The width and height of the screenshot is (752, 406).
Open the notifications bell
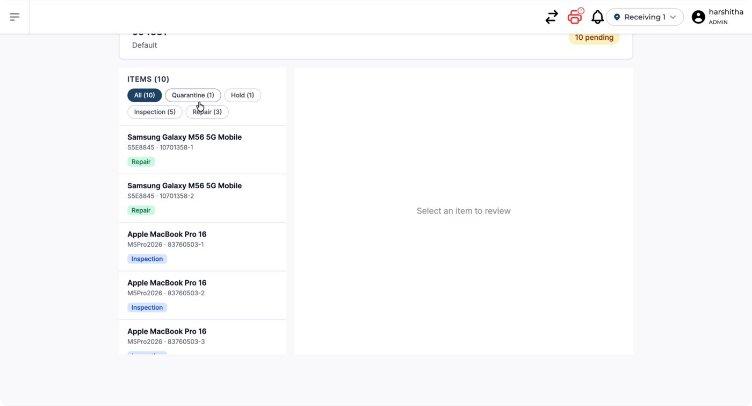pos(597,17)
